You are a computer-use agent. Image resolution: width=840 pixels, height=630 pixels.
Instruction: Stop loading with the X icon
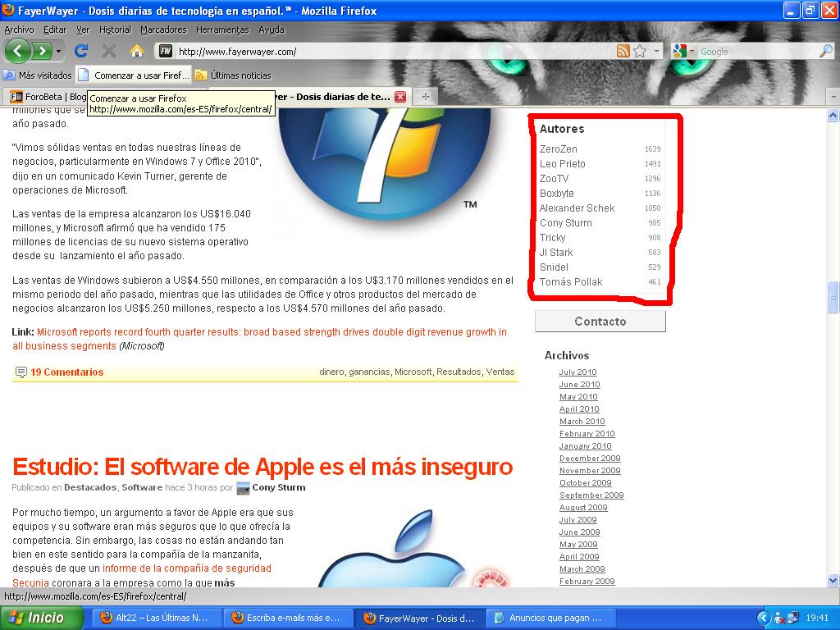109,51
